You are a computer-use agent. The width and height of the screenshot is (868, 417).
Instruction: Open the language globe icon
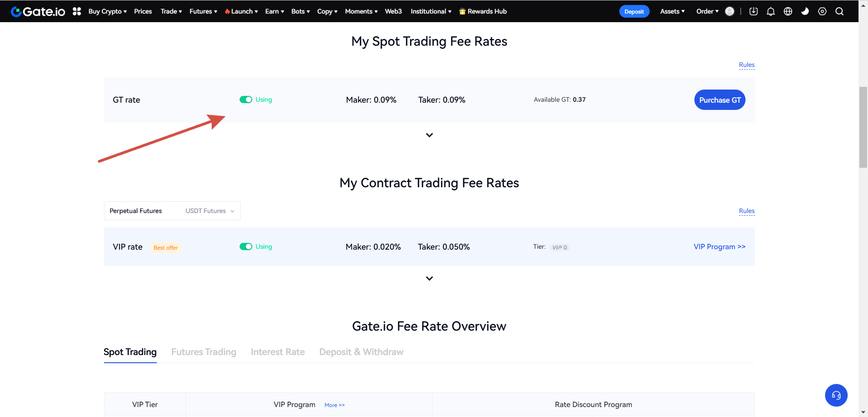tap(788, 11)
